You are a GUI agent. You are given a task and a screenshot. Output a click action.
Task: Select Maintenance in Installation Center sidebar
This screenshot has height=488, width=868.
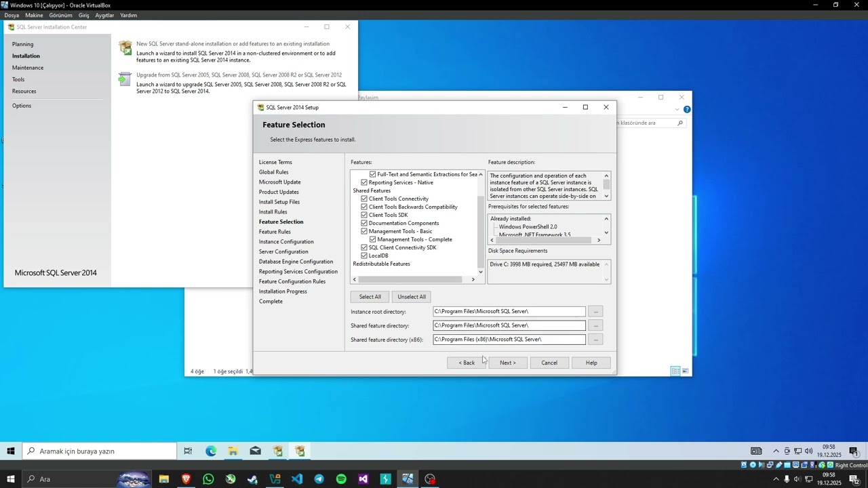pos(28,68)
